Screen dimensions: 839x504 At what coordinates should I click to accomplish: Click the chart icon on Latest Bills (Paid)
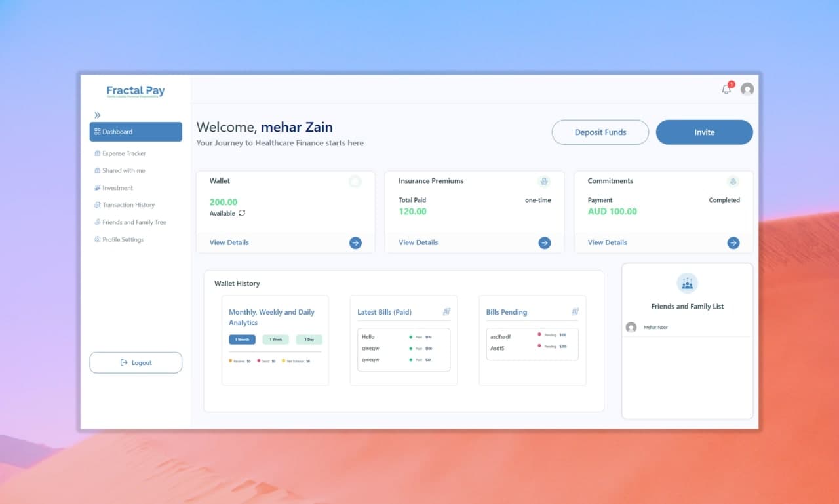pos(447,312)
